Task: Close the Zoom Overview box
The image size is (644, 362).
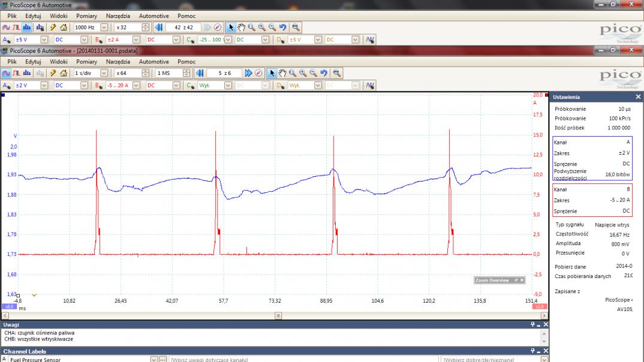Action: coord(522,280)
